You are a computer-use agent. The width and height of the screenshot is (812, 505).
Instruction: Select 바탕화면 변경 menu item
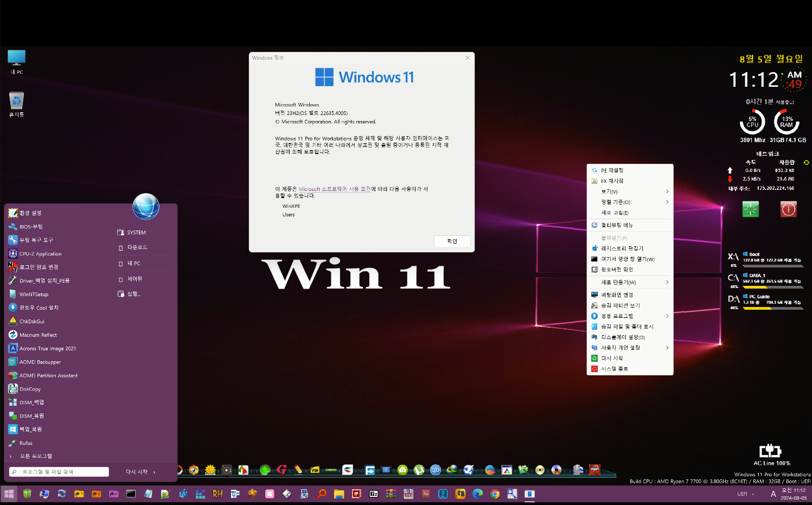630,295
